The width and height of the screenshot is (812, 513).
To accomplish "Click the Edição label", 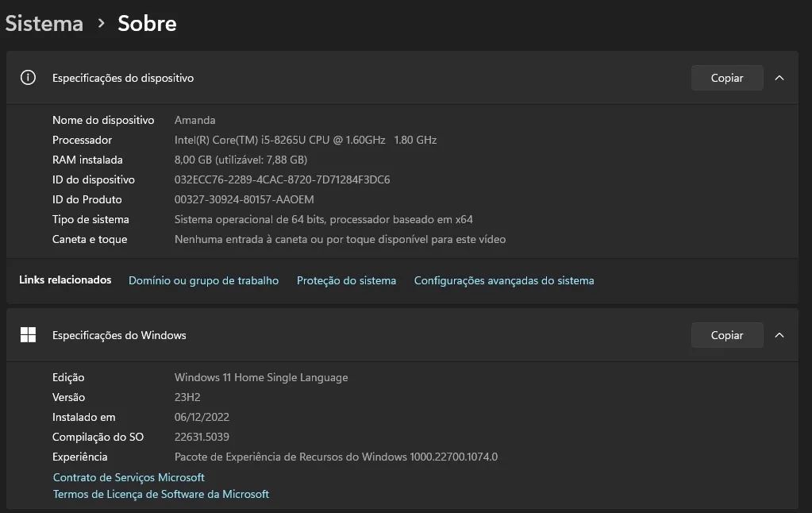I will [68, 377].
